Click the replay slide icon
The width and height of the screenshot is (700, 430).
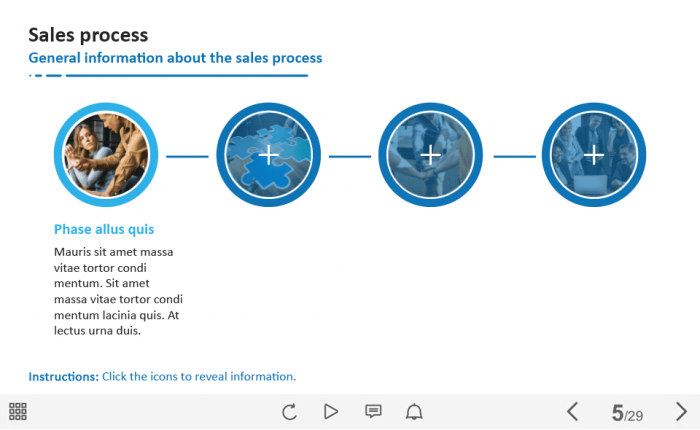pyautogui.click(x=290, y=411)
